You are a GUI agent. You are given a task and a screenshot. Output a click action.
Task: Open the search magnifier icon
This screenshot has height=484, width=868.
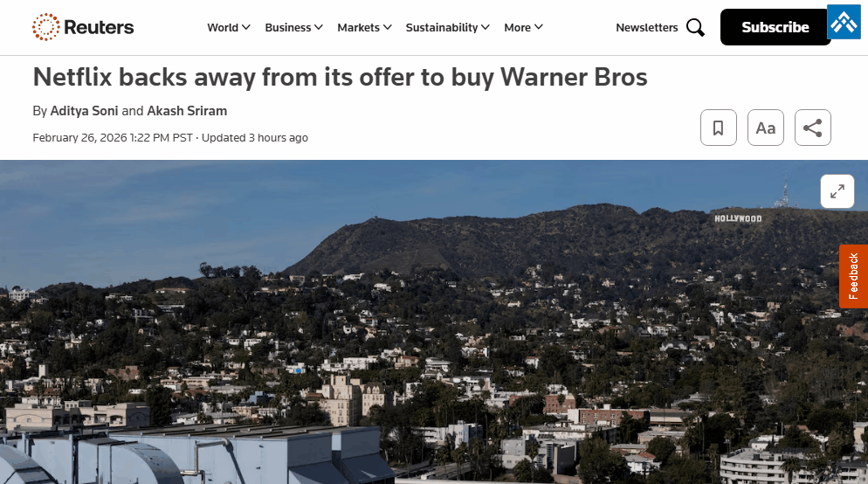coord(695,27)
